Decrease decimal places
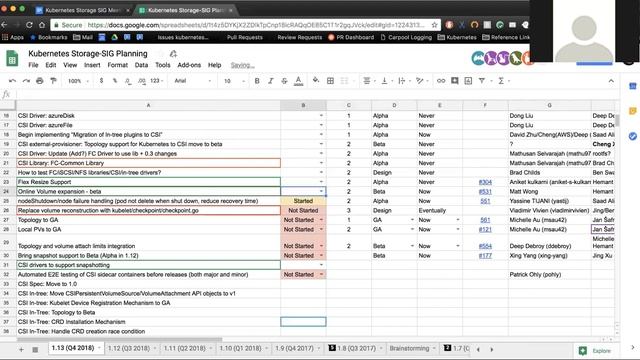The height and width of the screenshot is (360, 640). pyautogui.click(x=128, y=81)
